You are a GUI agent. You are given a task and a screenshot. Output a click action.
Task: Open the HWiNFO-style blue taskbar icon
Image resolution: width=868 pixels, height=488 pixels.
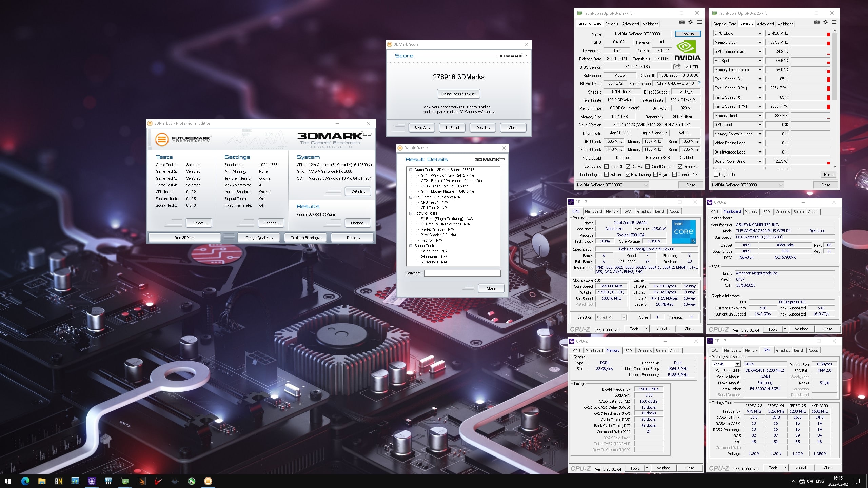coord(108,481)
